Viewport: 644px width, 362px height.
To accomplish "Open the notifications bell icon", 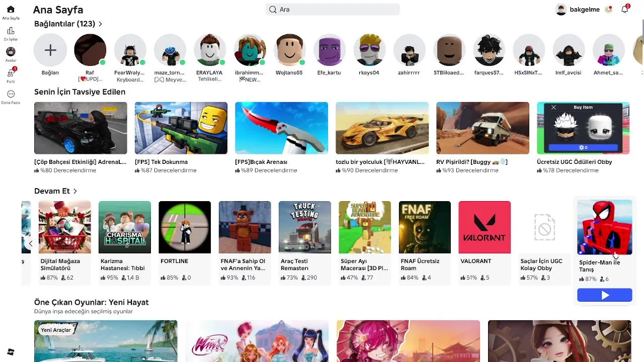I will (x=625, y=9).
